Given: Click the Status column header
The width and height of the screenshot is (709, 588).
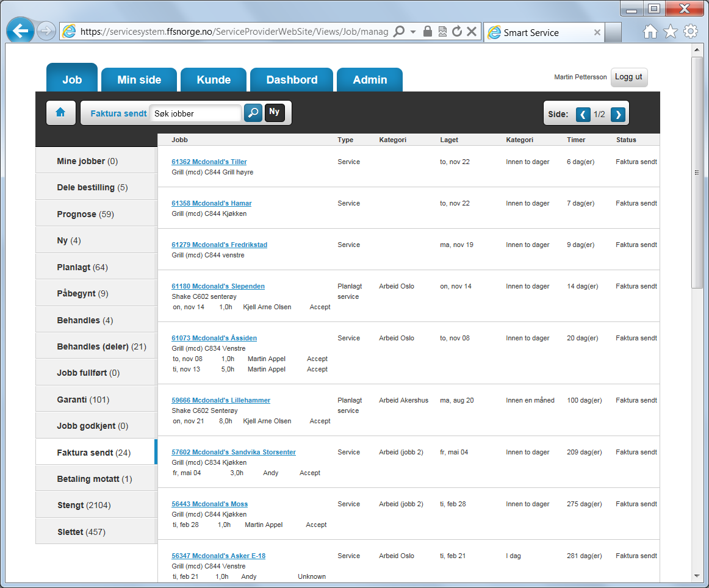Looking at the screenshot, I should click(626, 140).
